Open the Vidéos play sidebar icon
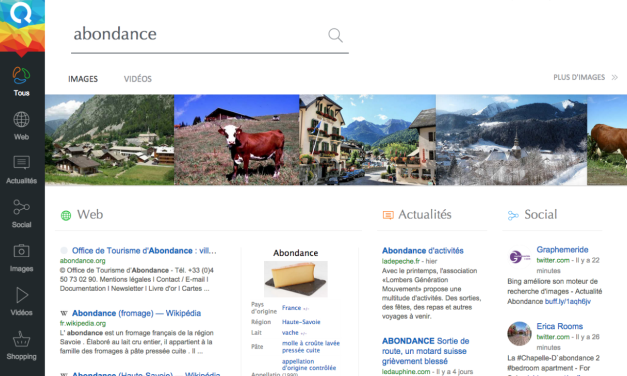627x376 pixels. click(x=22, y=295)
